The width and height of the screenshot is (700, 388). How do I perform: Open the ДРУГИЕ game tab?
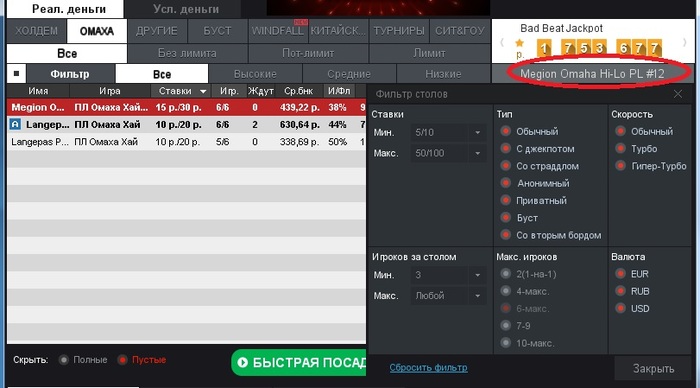pyautogui.click(x=157, y=31)
